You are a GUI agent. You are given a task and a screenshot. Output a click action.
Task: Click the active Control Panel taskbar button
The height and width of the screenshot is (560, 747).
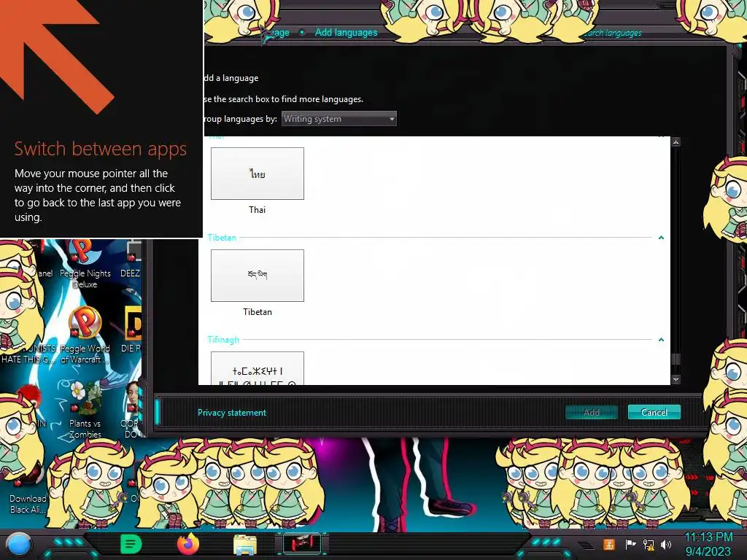coord(302,544)
